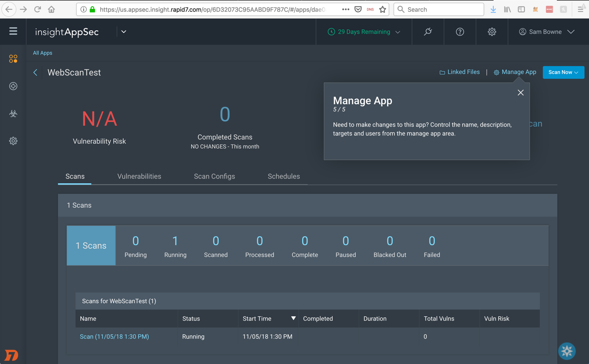Image resolution: width=589 pixels, height=364 pixels.
Task: Click the target crosshair sidebar icon
Action: coord(13,86)
